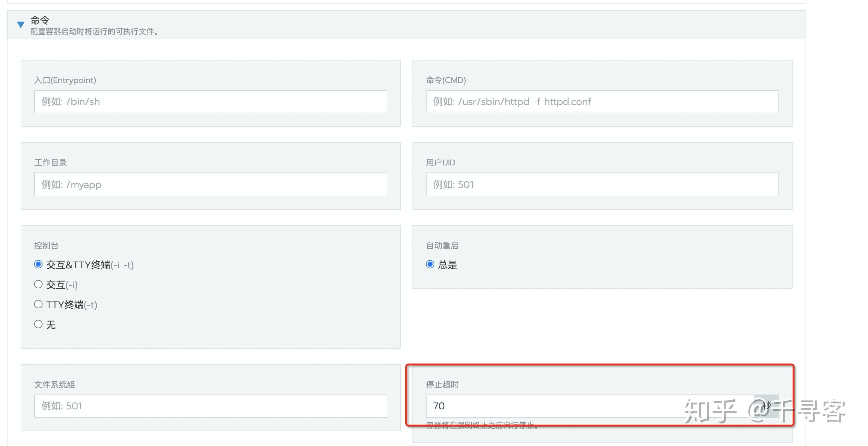Click the 控制台 group label

(46, 246)
